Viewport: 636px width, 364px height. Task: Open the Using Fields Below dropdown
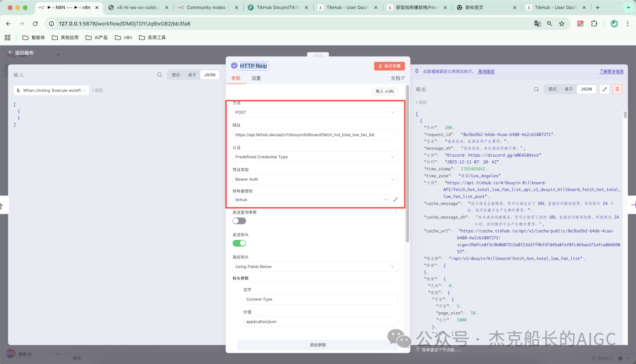[314, 267]
